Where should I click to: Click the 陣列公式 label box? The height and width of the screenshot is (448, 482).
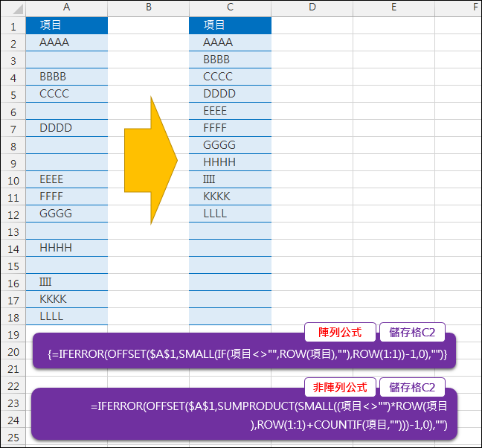(340, 332)
